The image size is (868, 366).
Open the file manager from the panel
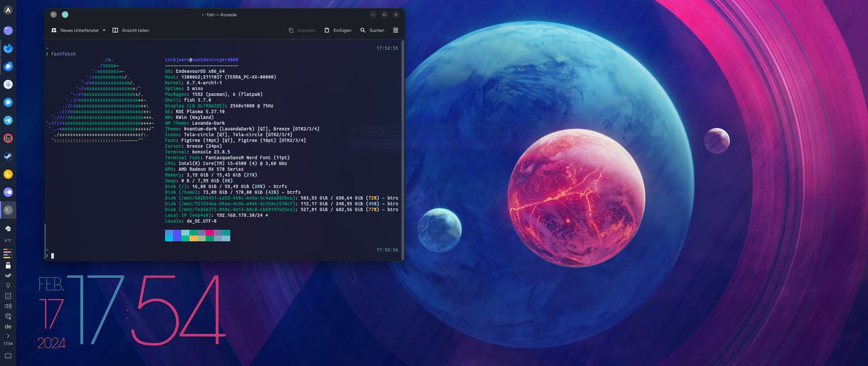coord(8,30)
